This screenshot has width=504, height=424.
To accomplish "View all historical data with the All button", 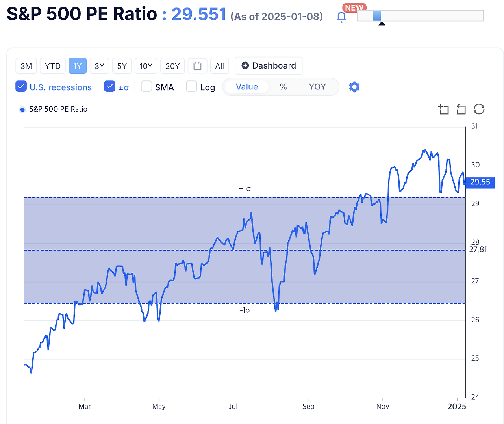I will pos(219,66).
